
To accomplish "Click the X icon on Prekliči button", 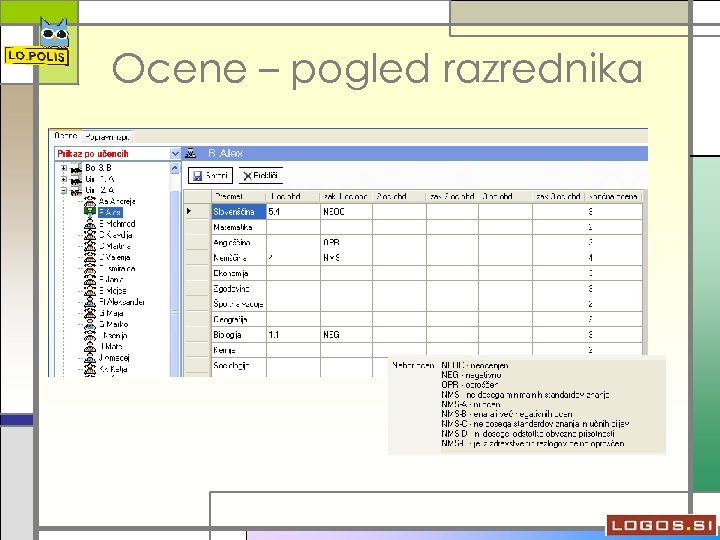I will click(x=248, y=176).
